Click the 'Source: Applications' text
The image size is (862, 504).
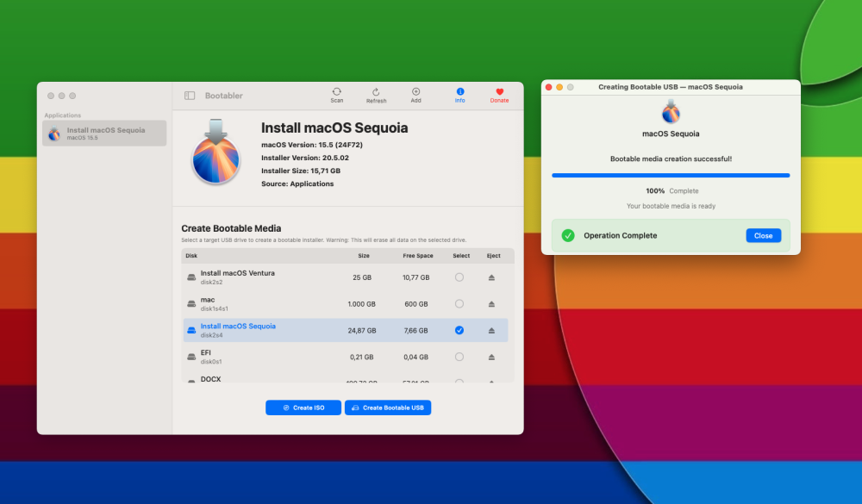click(297, 184)
